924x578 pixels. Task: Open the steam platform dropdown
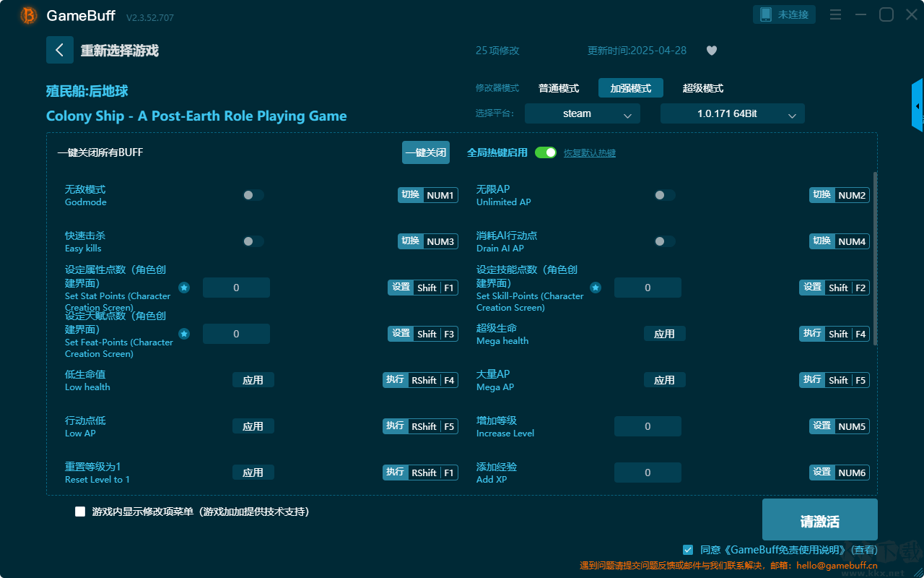583,113
